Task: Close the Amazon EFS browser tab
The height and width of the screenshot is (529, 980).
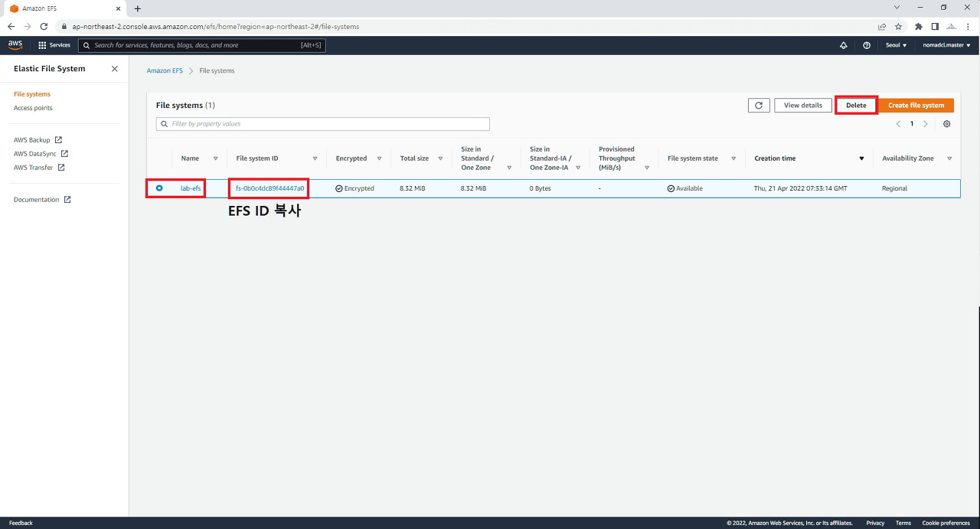Action: coord(119,8)
